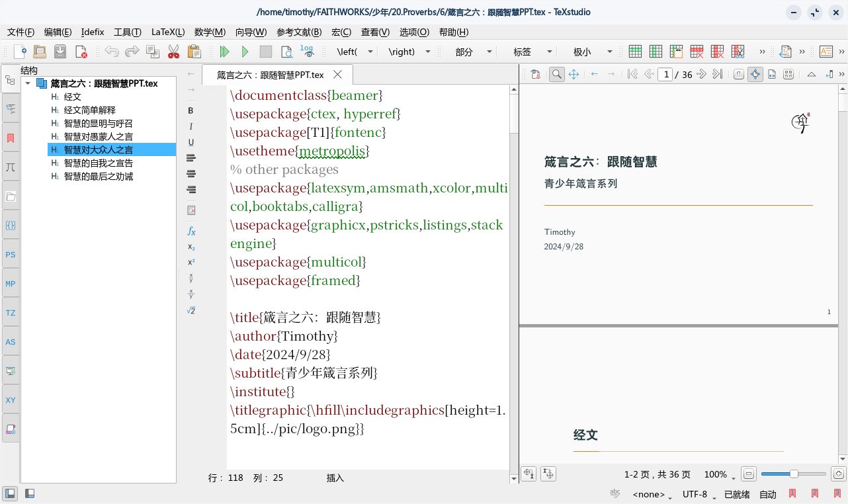
Task: Close the current file via red-X document icon
Action: (x=81, y=52)
